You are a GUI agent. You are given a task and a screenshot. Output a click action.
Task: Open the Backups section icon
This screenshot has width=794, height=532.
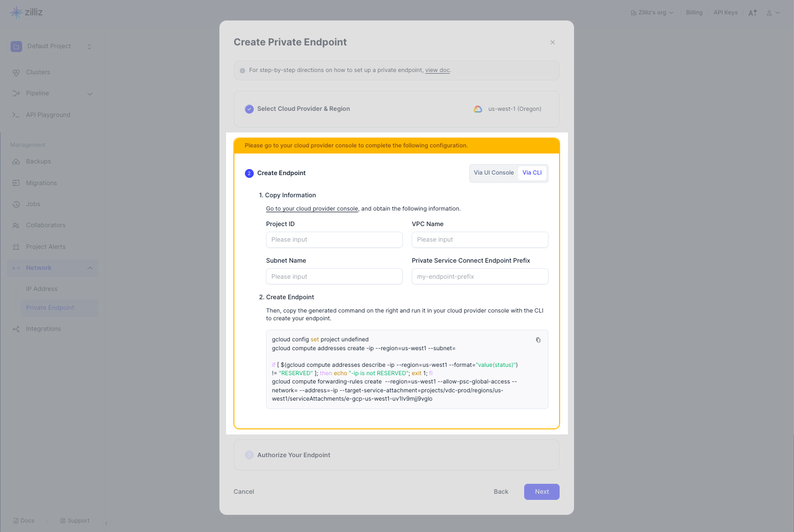(x=16, y=162)
